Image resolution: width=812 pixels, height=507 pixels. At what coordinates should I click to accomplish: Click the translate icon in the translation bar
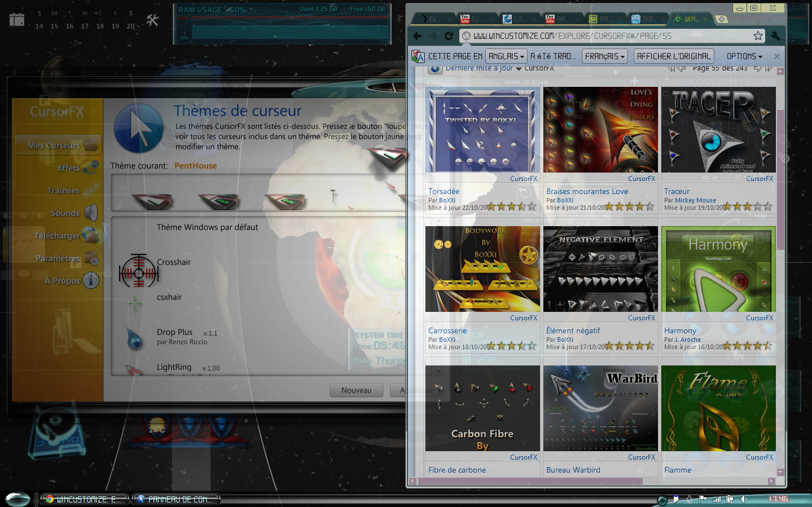418,56
